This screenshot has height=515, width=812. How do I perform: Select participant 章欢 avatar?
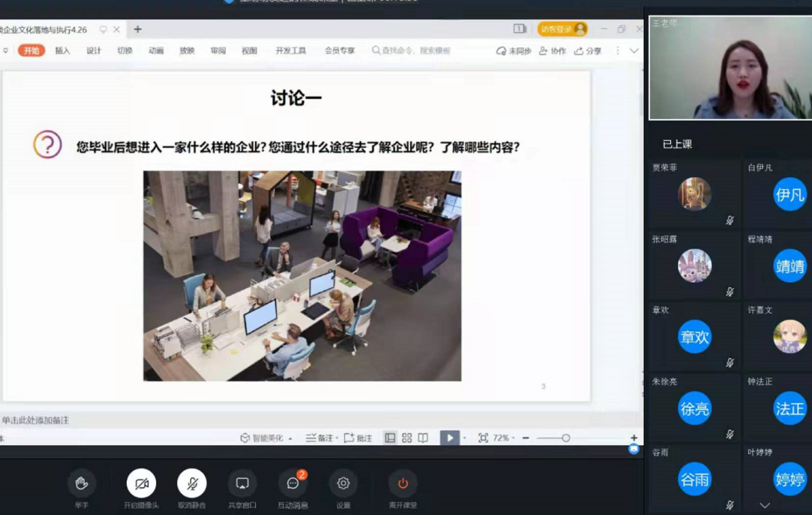click(x=695, y=337)
